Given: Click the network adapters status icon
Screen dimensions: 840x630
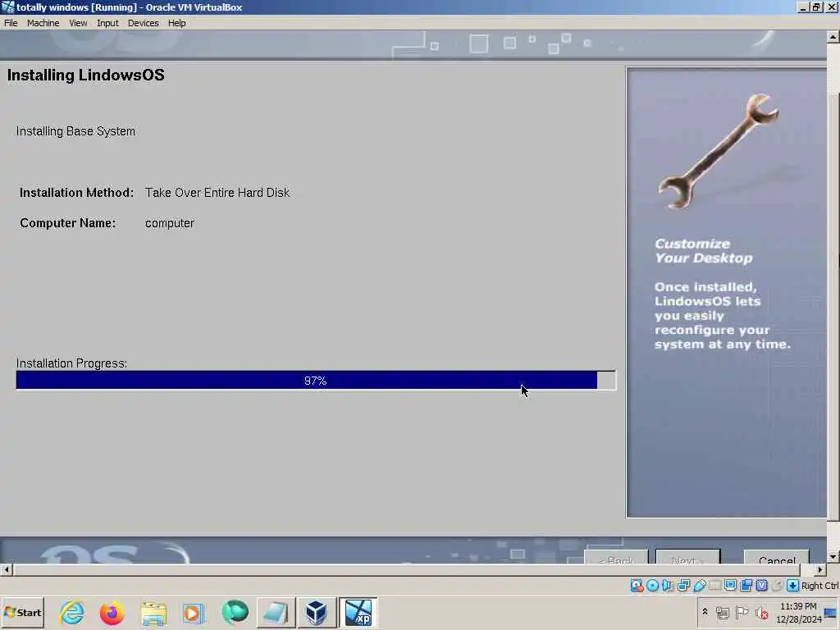Looking at the screenshot, I should pos(683,586).
